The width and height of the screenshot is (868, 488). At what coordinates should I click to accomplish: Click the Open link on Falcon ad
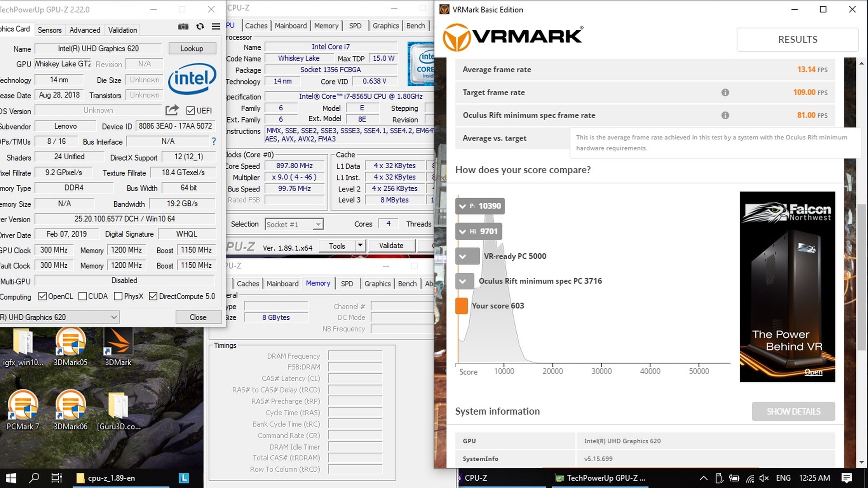tap(813, 372)
